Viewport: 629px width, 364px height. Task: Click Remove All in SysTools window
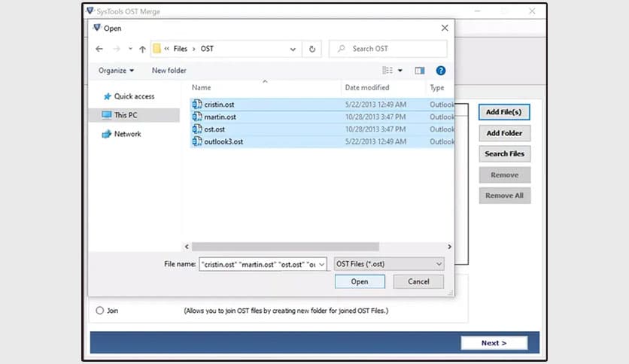coord(504,196)
